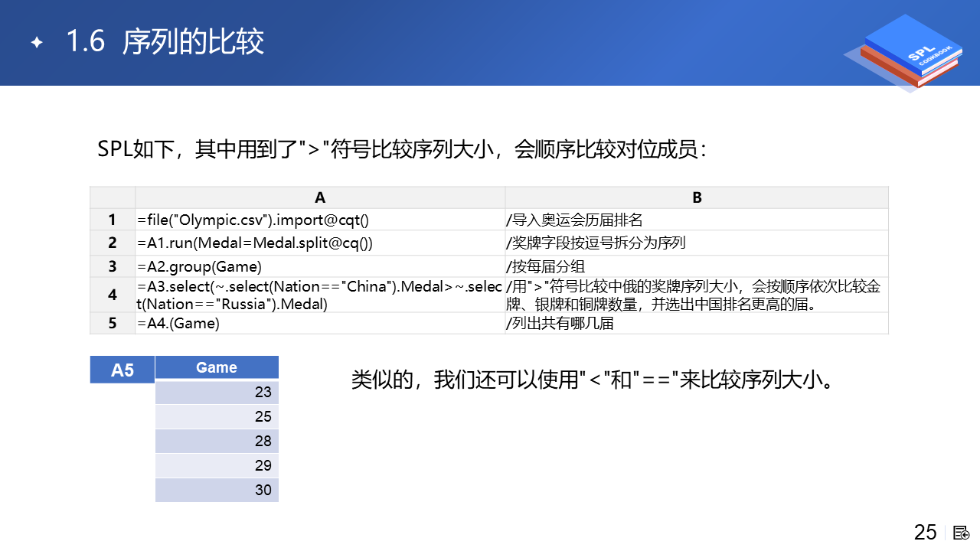Click the result row with value 28
This screenshot has height=551, width=980.
pyautogui.click(x=217, y=441)
